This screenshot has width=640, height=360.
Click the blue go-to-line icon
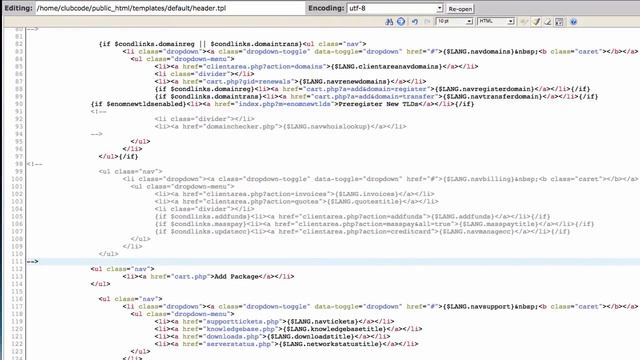401,22
